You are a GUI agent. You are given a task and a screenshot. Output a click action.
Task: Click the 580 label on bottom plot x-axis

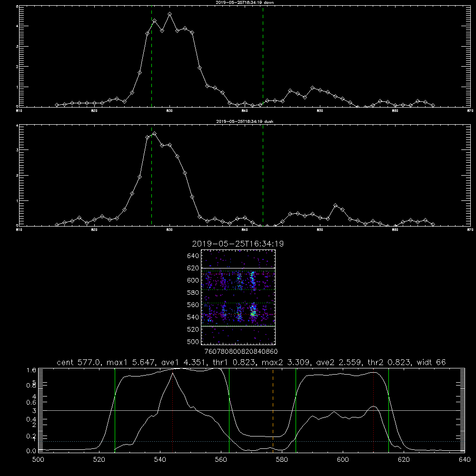tap(282, 459)
